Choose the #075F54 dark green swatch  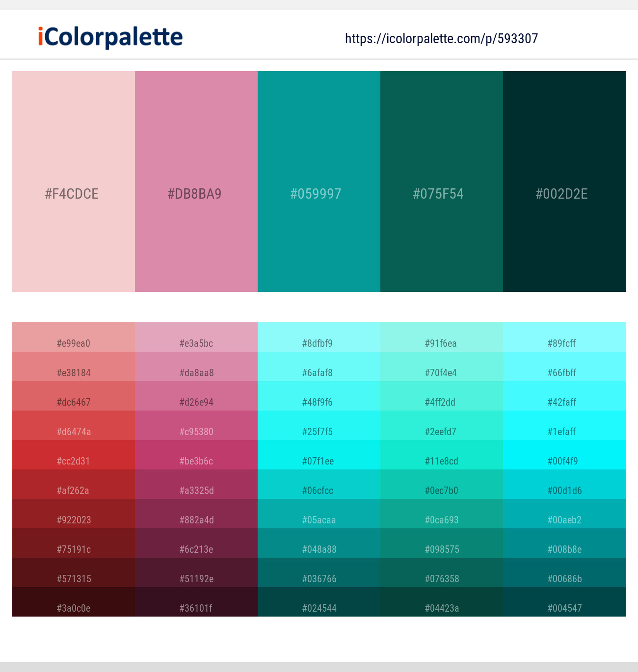(x=442, y=181)
